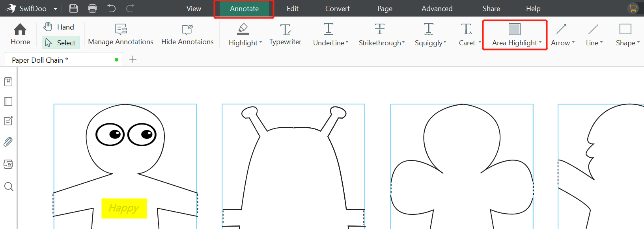Open the Help menu
The image size is (644, 229).
(x=533, y=8)
